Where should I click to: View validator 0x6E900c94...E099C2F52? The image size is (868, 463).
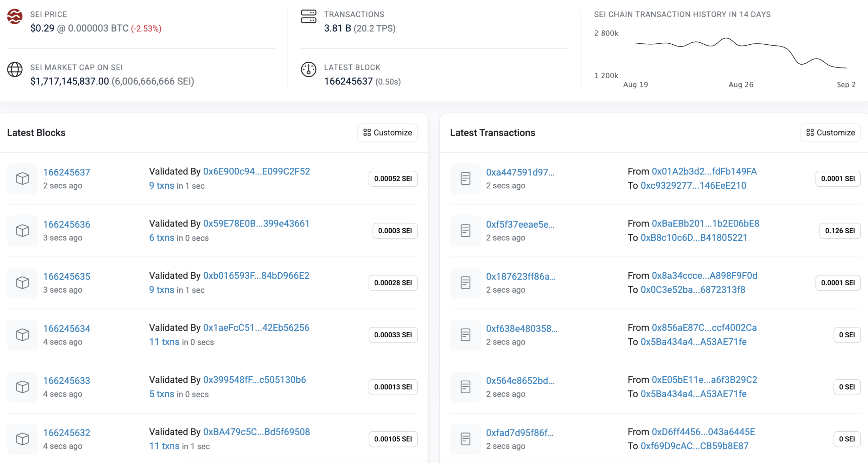click(x=256, y=171)
